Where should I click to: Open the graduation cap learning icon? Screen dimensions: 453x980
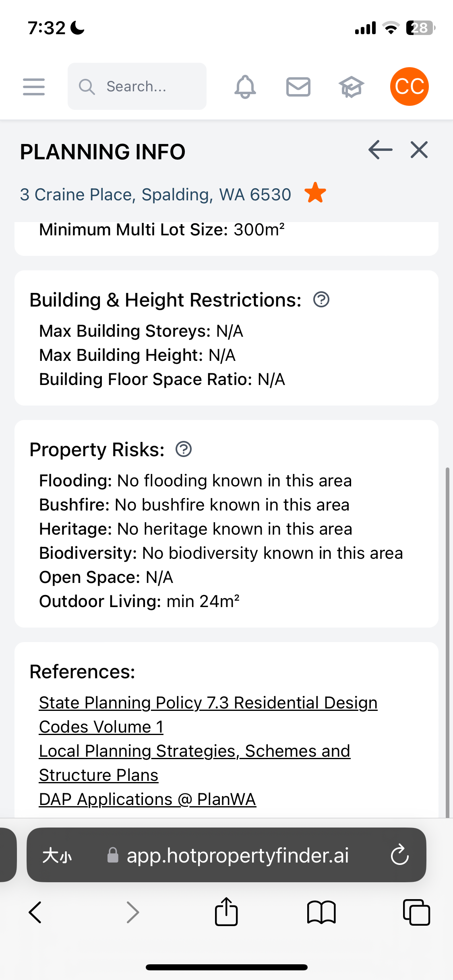[x=351, y=87]
